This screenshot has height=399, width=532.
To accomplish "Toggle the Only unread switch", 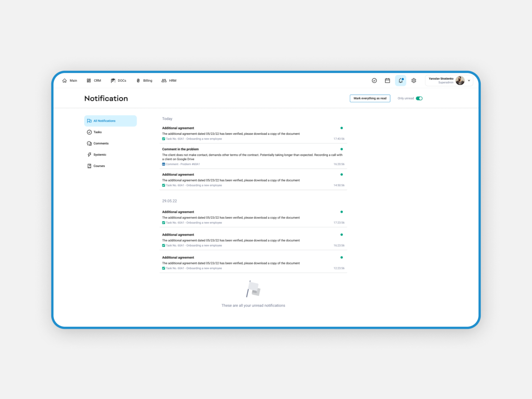I will 419,98.
